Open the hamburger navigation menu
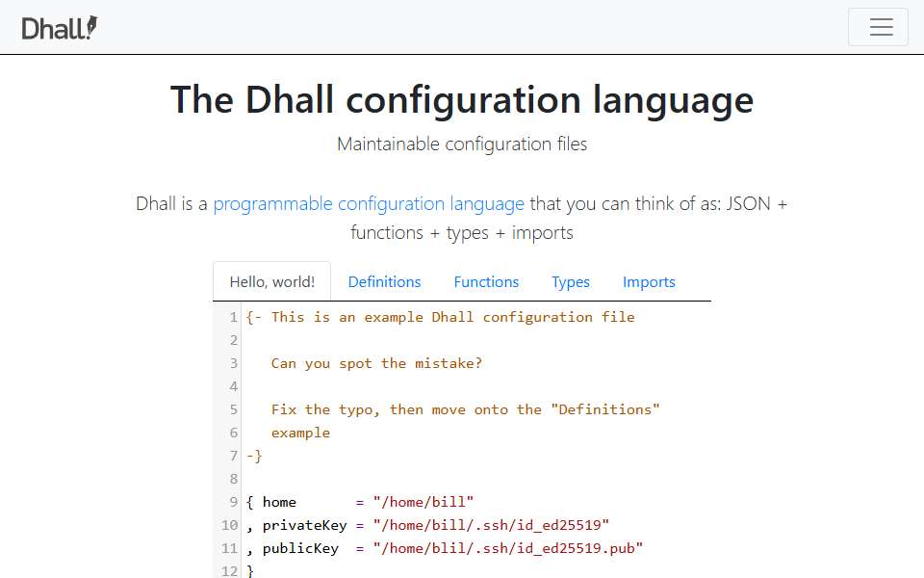This screenshot has width=924, height=578. coord(878,27)
